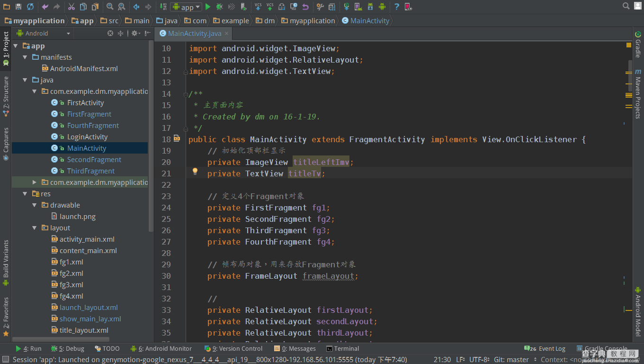Click the Cut scissors icon
The height and width of the screenshot is (364, 644).
(x=72, y=7)
